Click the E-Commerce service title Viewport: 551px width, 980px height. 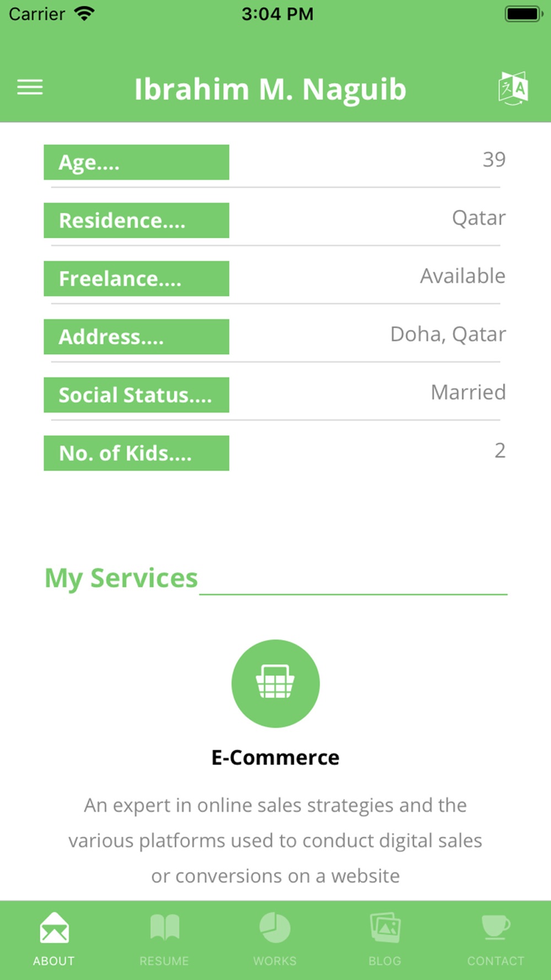275,757
